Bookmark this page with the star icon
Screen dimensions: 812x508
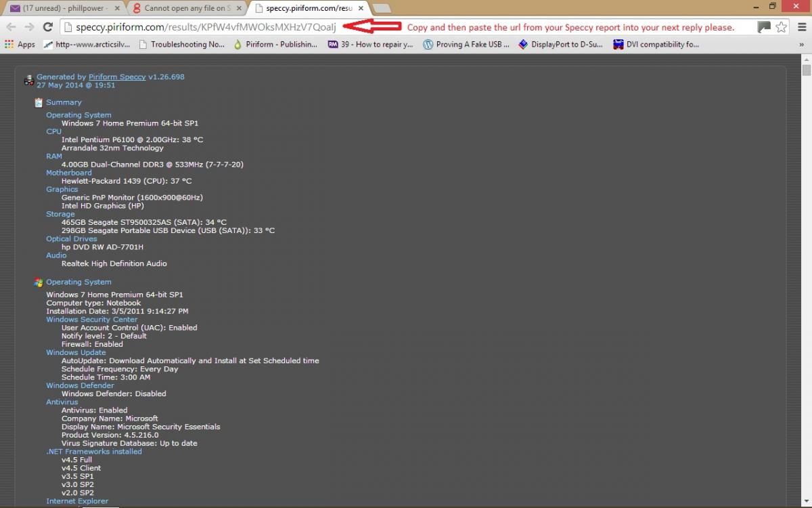[782, 27]
